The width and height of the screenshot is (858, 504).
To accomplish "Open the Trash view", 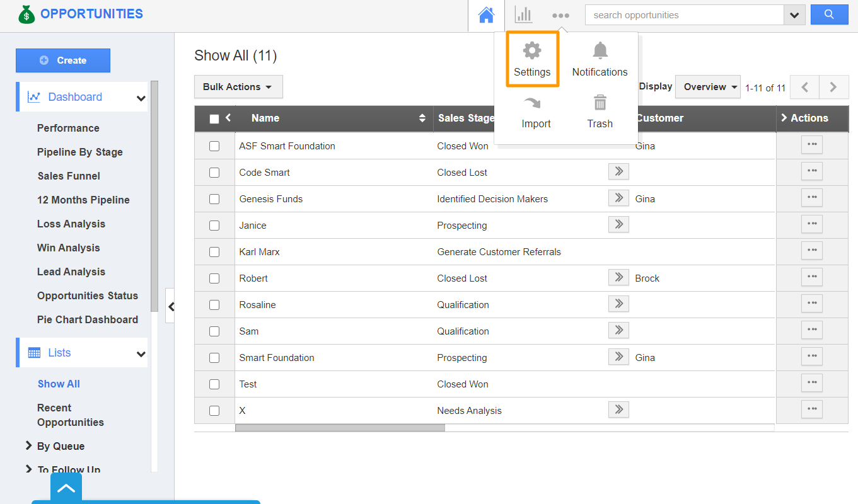I will point(599,112).
